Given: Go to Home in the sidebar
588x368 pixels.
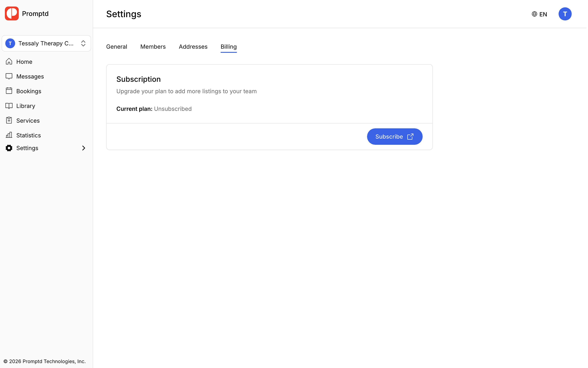Looking at the screenshot, I should 46,62.
